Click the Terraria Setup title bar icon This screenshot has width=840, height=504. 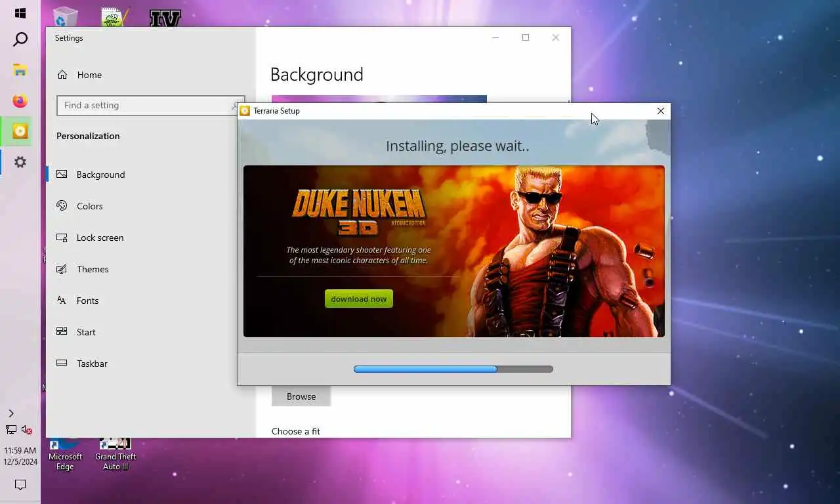pyautogui.click(x=245, y=111)
